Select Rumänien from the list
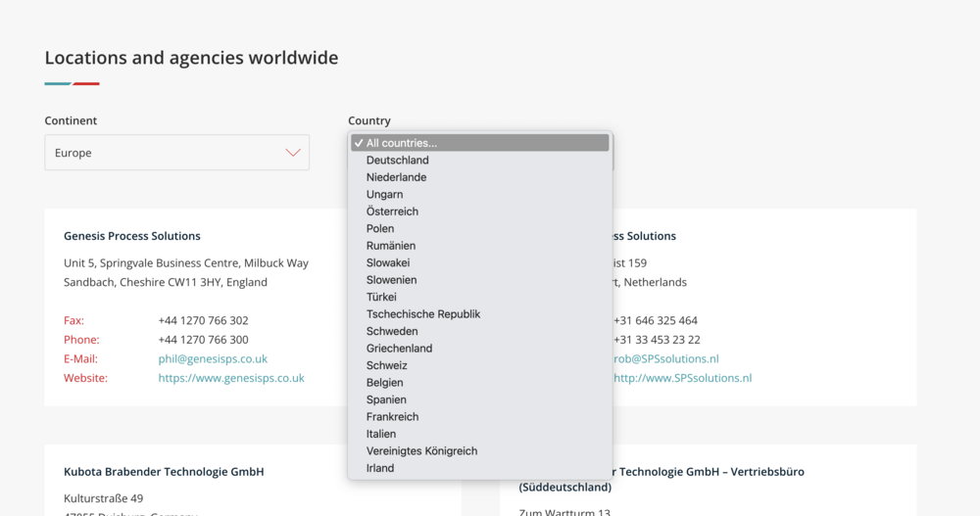Screen dimensions: 980x516 pos(391,246)
